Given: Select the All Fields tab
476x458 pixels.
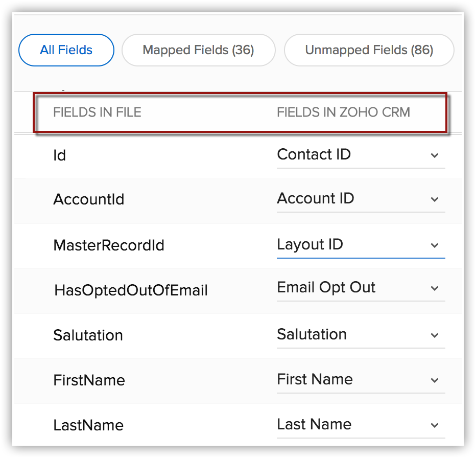Looking at the screenshot, I should click(66, 50).
